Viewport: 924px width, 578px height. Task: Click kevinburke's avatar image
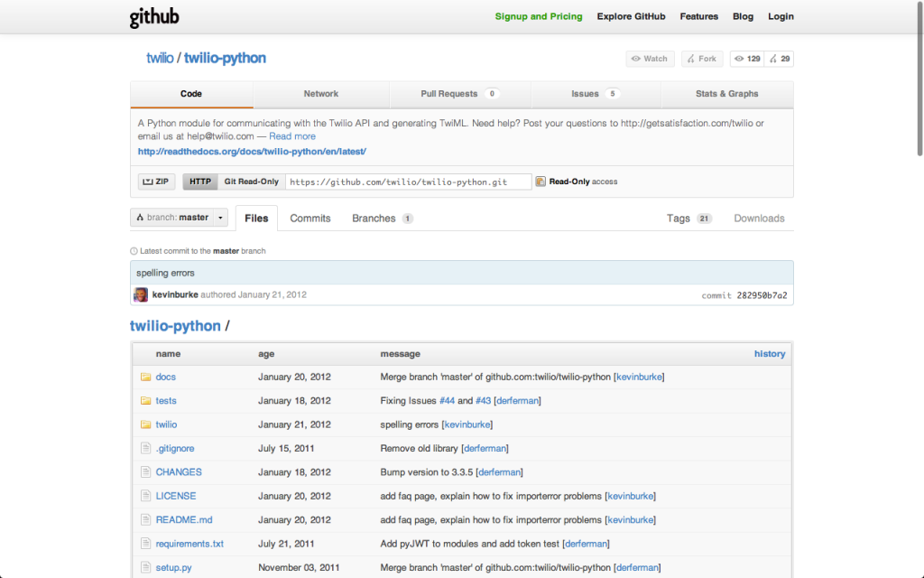(x=141, y=295)
